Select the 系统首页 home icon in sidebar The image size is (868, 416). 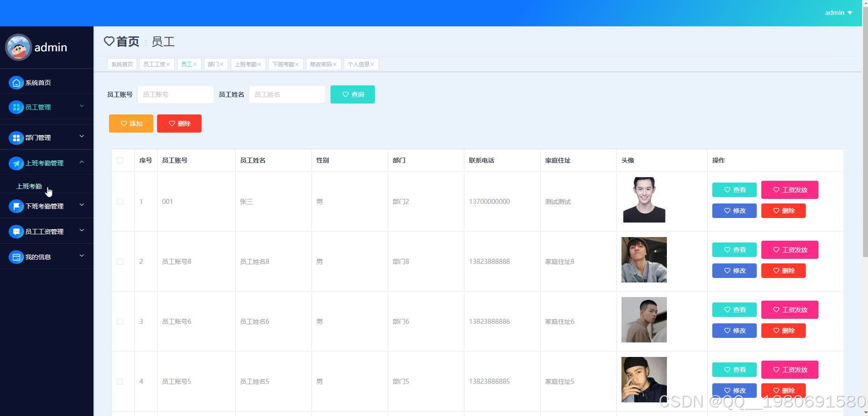click(16, 82)
